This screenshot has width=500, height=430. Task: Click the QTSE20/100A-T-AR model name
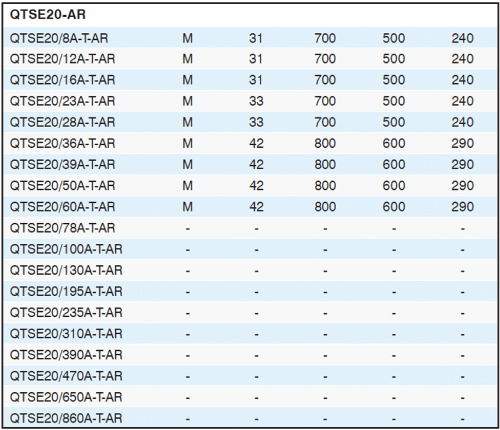(66, 249)
